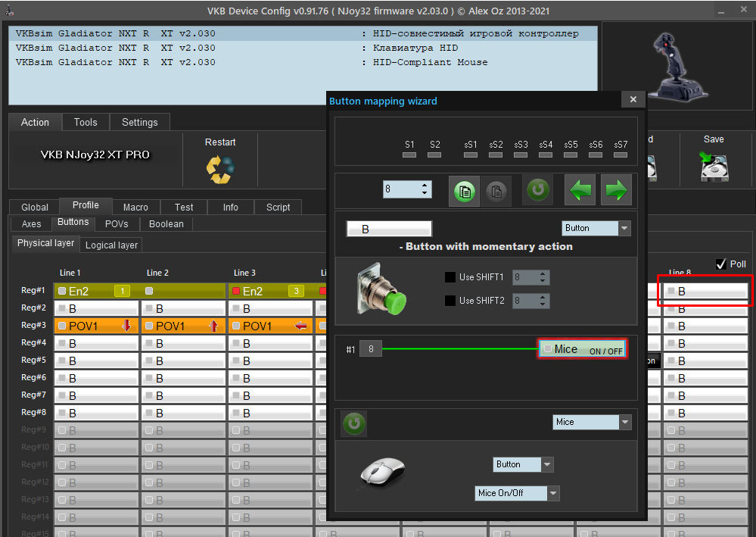The image size is (756, 537).
Task: Click the green push-button image in wizard
Action: 381,289
